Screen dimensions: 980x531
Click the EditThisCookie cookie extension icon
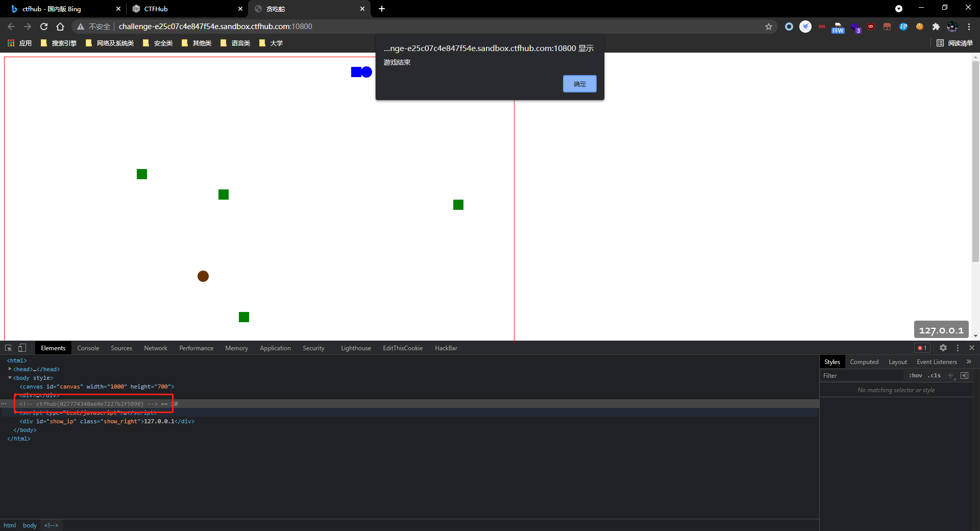point(920,27)
